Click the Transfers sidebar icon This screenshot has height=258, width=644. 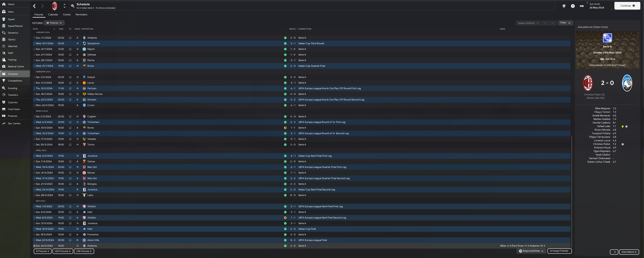coord(4,95)
